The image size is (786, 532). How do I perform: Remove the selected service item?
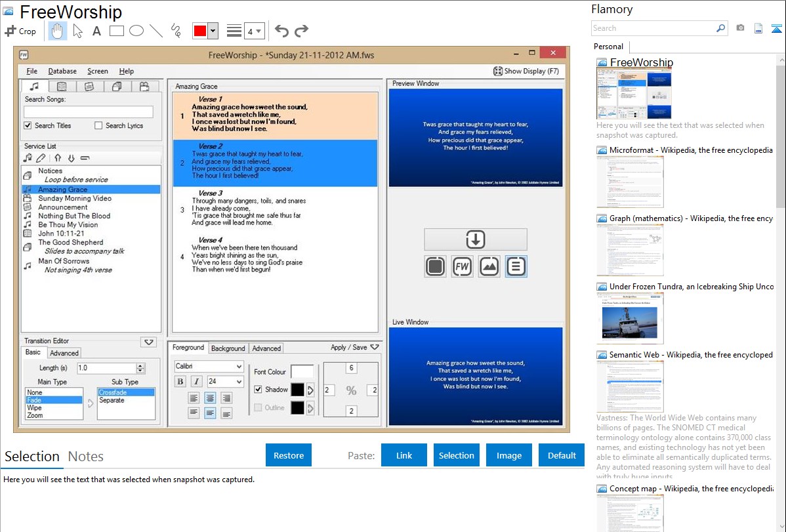pos(85,158)
